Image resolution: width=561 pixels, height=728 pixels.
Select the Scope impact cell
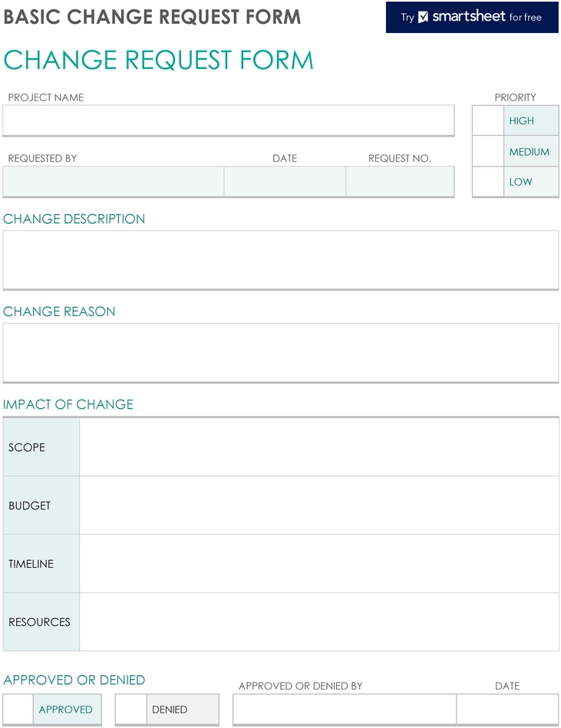[x=319, y=446]
